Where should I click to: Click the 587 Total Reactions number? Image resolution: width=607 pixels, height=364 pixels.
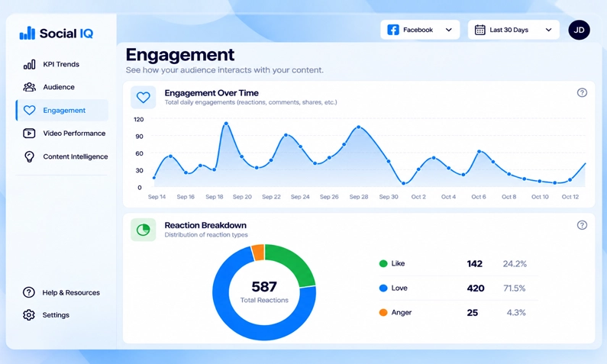264,287
